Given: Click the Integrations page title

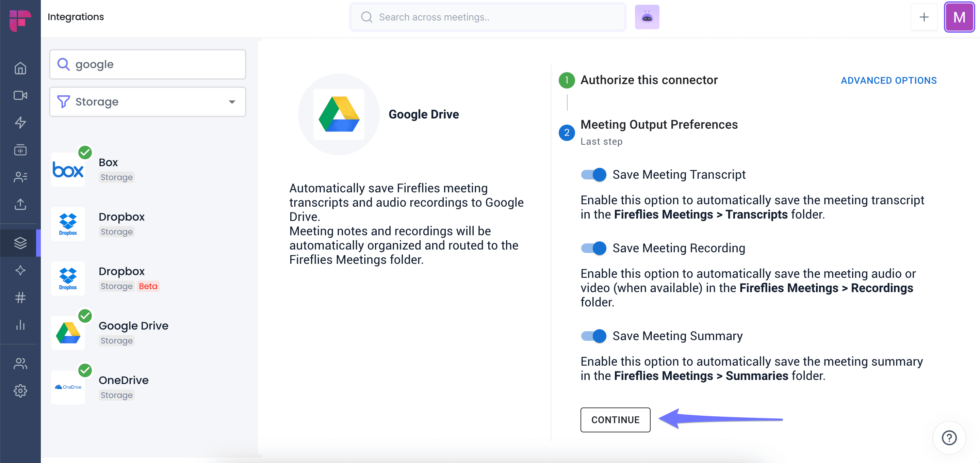Looking at the screenshot, I should tap(76, 17).
